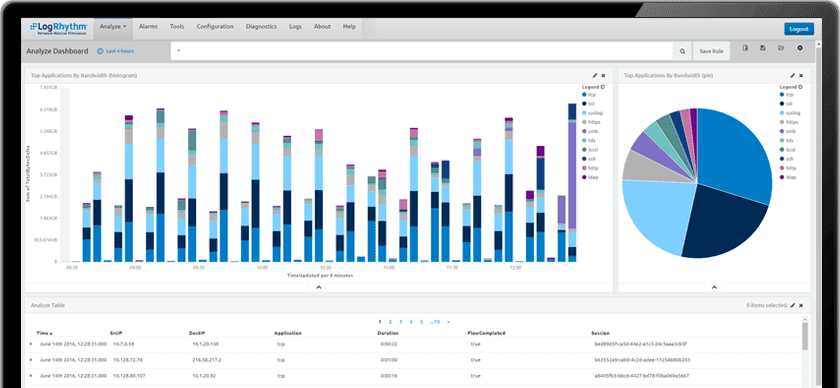Remove the histogram panel with its X icon
This screenshot has height=388, width=840.
click(x=603, y=76)
